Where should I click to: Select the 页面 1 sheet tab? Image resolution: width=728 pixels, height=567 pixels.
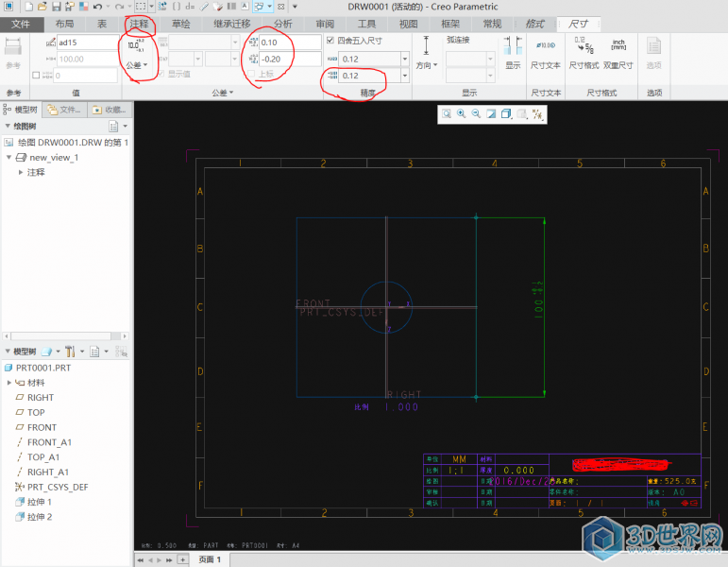tap(210, 559)
